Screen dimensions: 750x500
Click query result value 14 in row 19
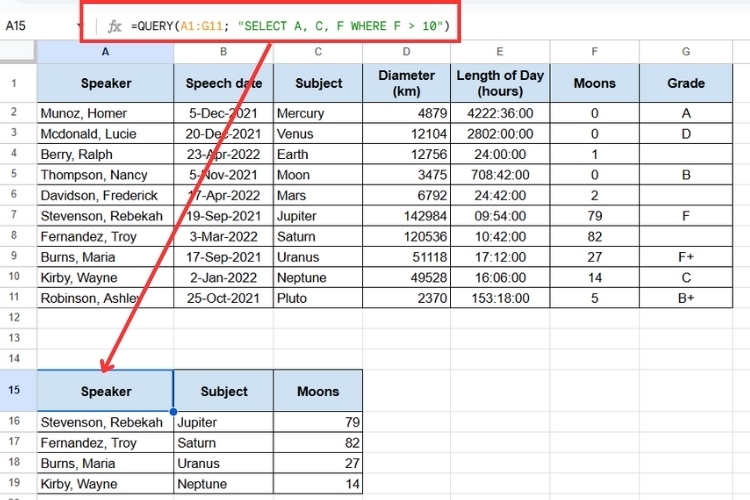click(318, 484)
